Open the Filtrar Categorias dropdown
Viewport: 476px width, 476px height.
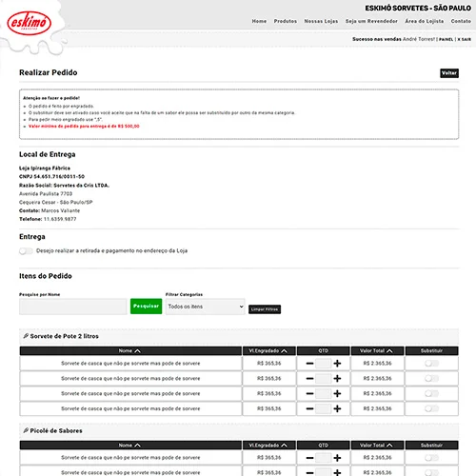click(205, 307)
